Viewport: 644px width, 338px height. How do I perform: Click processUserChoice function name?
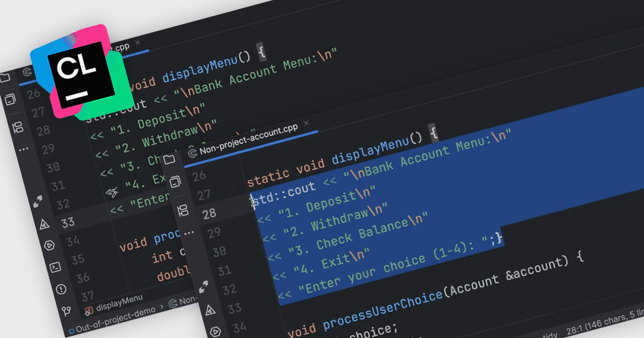point(382,309)
